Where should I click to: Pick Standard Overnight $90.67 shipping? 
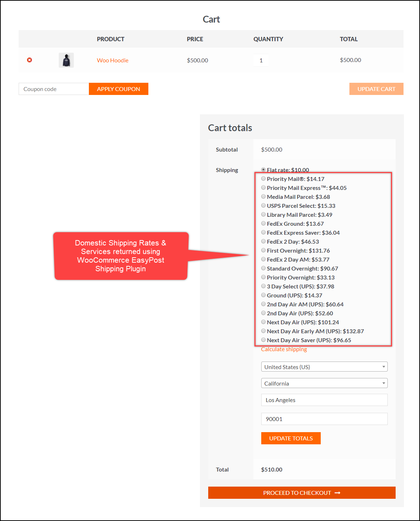(x=263, y=268)
